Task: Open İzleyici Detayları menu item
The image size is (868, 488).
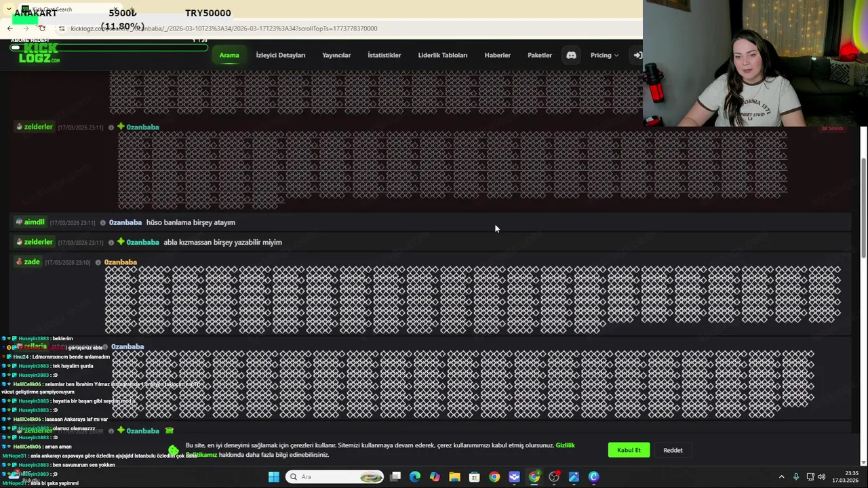Action: [x=281, y=55]
